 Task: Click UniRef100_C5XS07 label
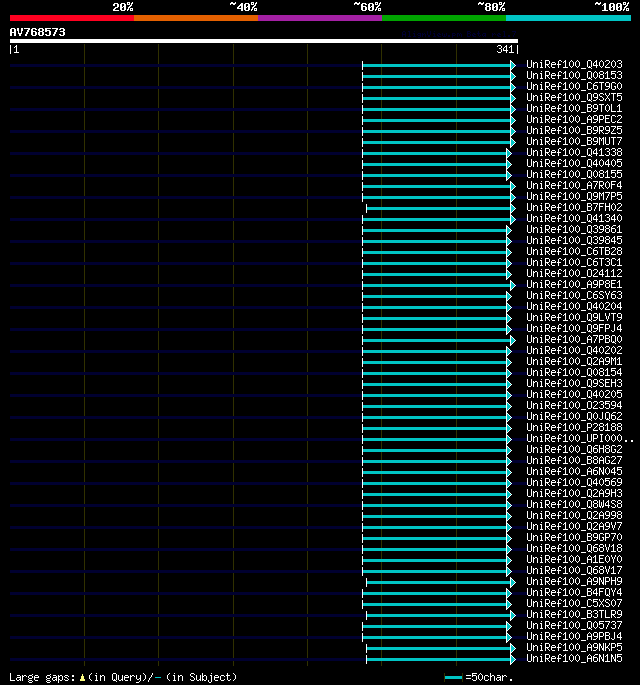point(574,603)
